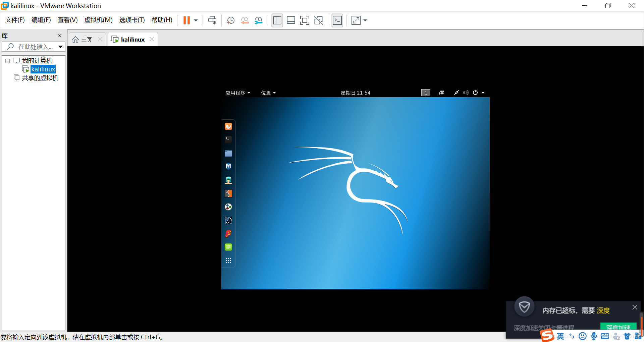Launch the beef/maltego ball icon in dock
This screenshot has width=644, height=342.
pos(228,207)
